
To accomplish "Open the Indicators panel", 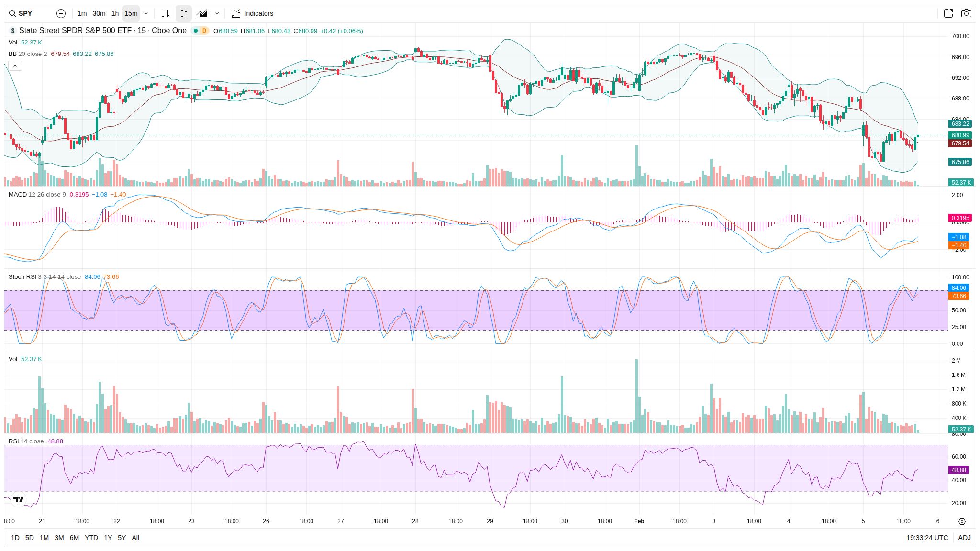I will click(253, 13).
